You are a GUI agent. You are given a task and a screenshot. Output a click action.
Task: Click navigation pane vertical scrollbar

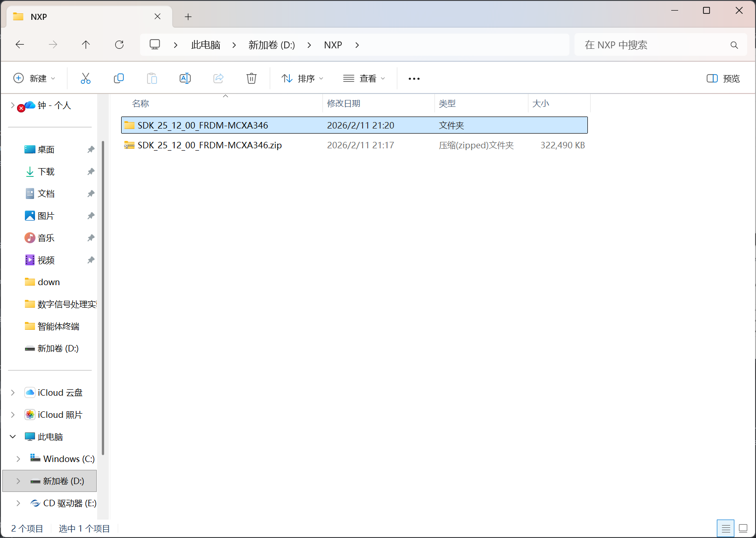click(x=103, y=298)
